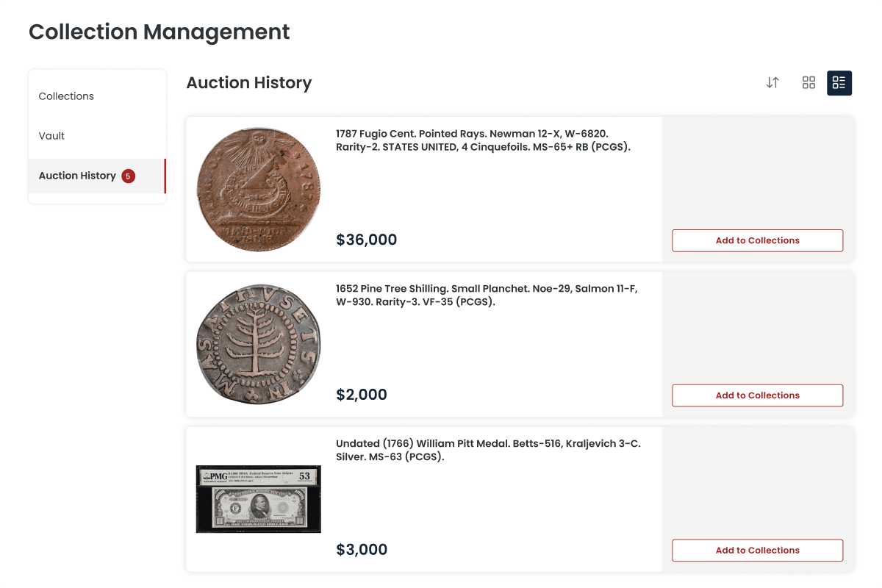Add the Pine Tree Shilling to Collections
Image resolution: width=882 pixels, height=588 pixels.
[757, 395]
